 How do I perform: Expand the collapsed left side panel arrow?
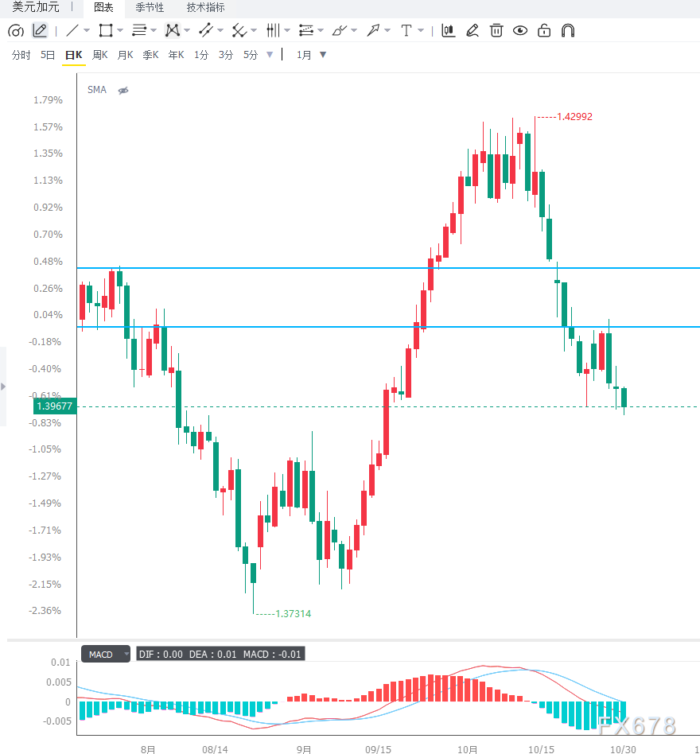tap(3, 387)
